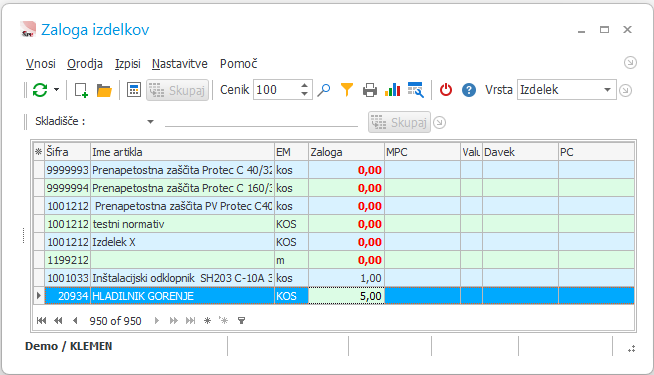654x375 pixels.
Task: Open the Izpisi menu
Action: click(x=128, y=64)
